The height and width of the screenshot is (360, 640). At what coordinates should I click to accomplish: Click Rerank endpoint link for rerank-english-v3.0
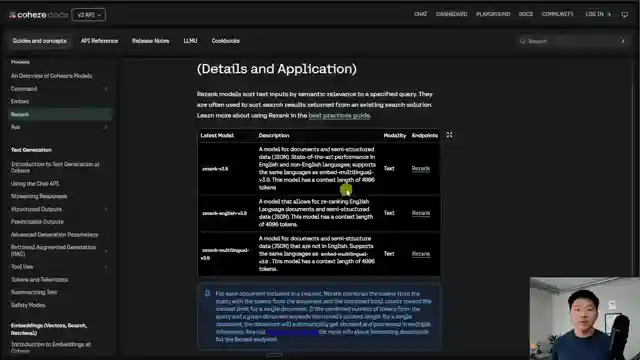pos(420,213)
